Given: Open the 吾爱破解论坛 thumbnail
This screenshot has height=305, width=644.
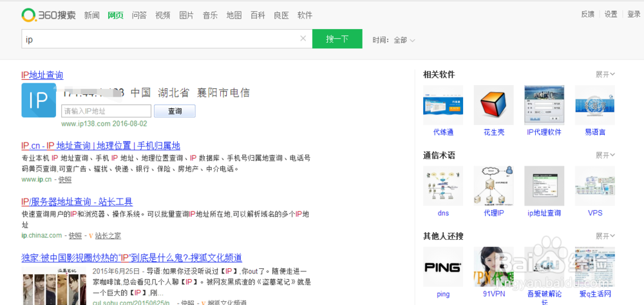Looking at the screenshot, I should click(544, 267).
